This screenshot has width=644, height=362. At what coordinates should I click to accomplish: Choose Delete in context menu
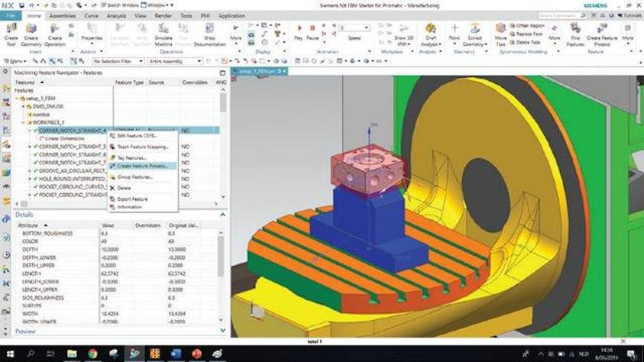(x=143, y=188)
